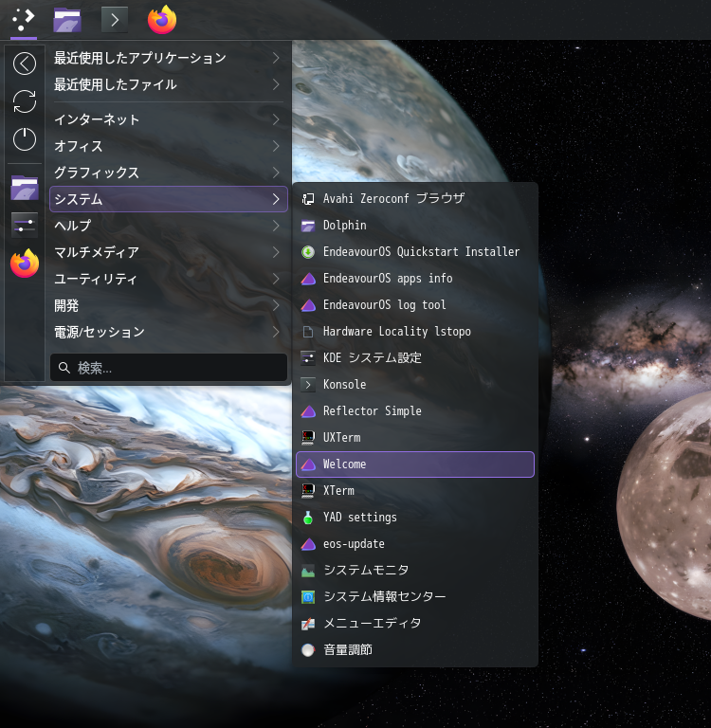This screenshot has height=728, width=711.
Task: Click the Dolphin icon in the submenu
Action: (x=308, y=226)
